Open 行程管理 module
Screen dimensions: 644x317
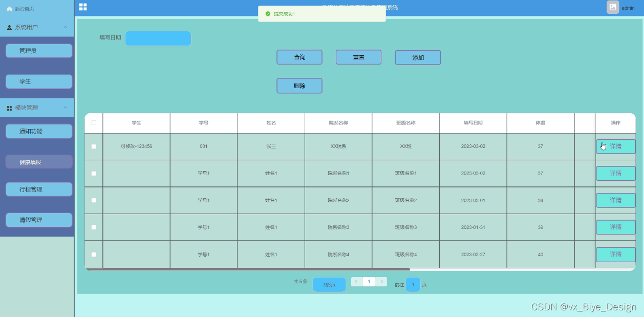point(39,189)
